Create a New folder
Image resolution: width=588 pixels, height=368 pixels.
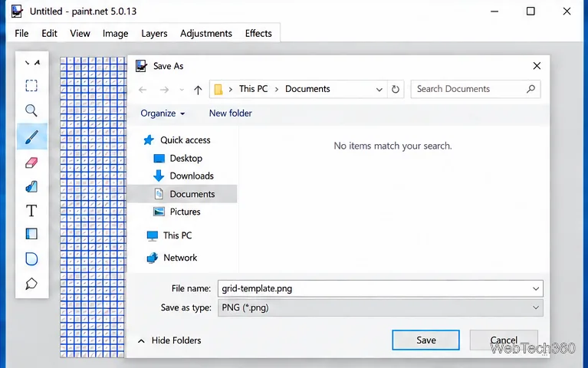tap(230, 113)
